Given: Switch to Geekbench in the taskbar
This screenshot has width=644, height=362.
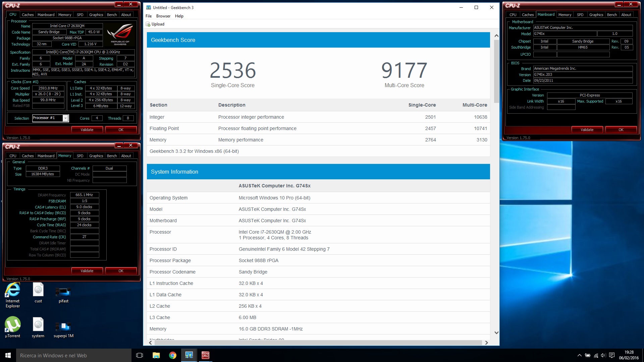Looking at the screenshot, I should click(x=189, y=355).
